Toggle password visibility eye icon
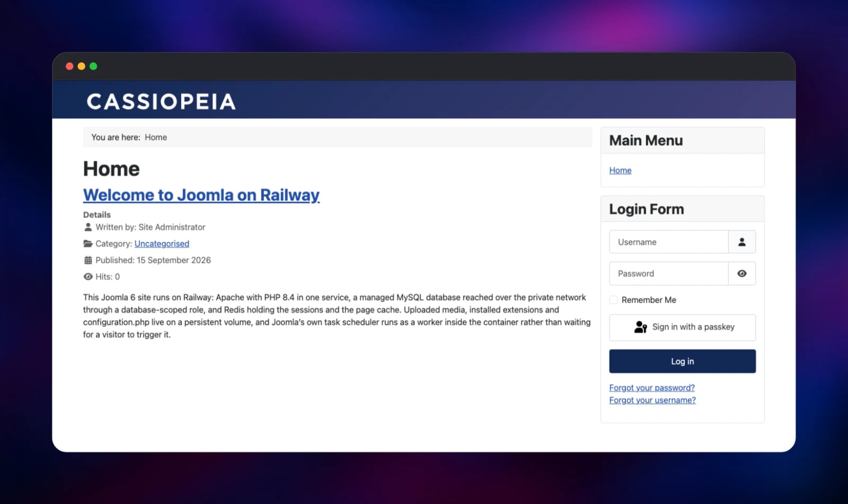Viewport: 848px width, 504px height. click(x=742, y=273)
